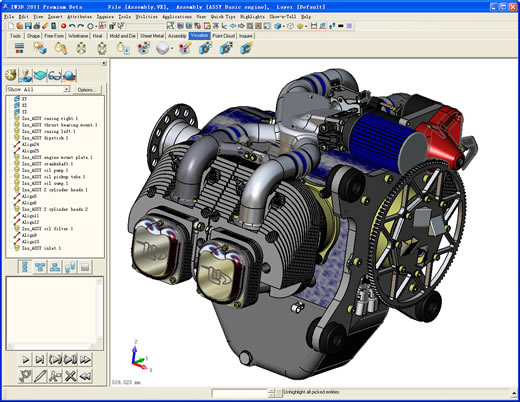The width and height of the screenshot is (520, 402).
Task: Open the Show All filter dropdown
Action: tap(38, 89)
